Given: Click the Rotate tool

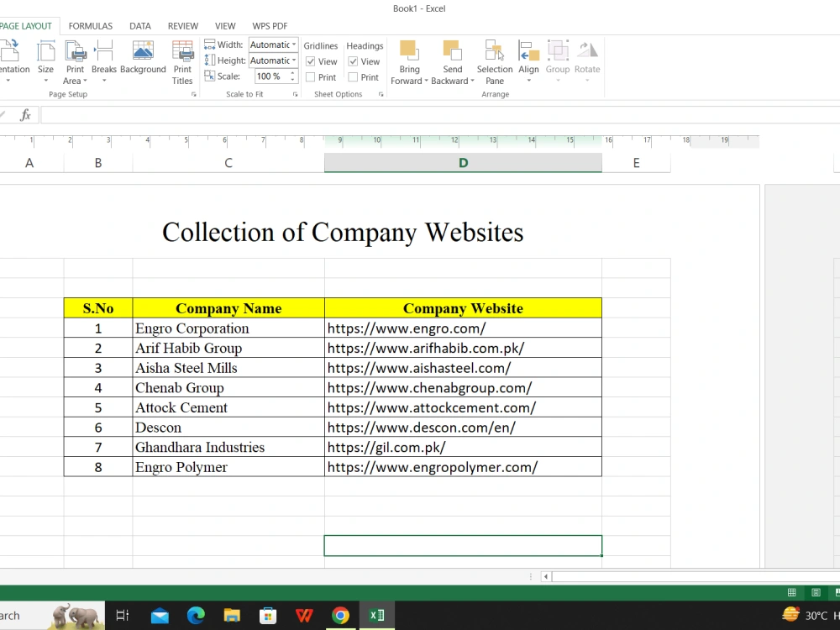Looking at the screenshot, I should [587, 59].
